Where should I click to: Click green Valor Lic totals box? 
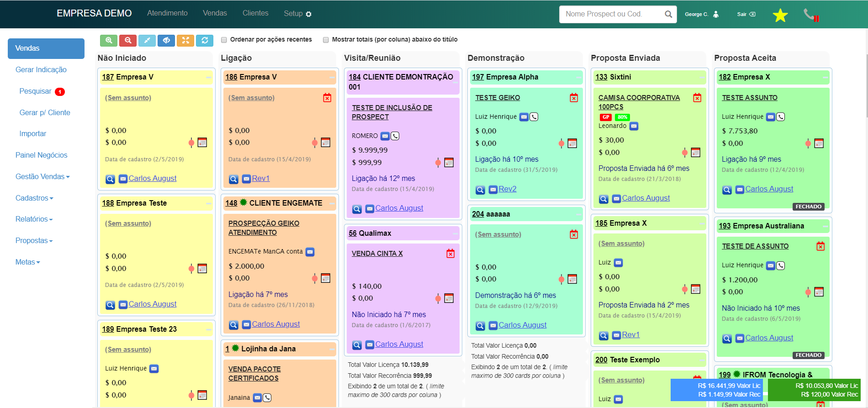814,390
